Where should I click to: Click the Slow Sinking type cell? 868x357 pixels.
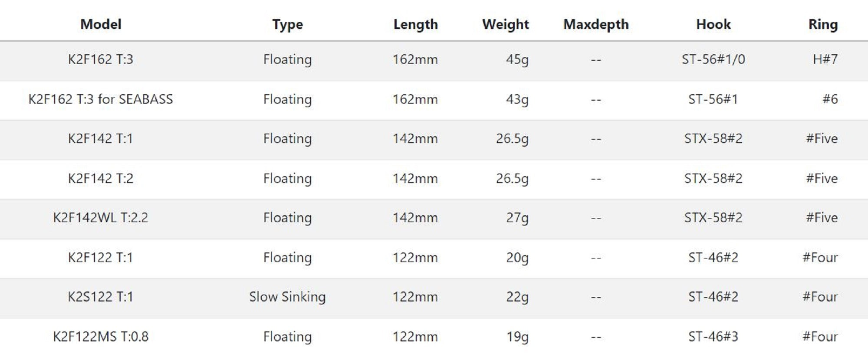coord(287,297)
